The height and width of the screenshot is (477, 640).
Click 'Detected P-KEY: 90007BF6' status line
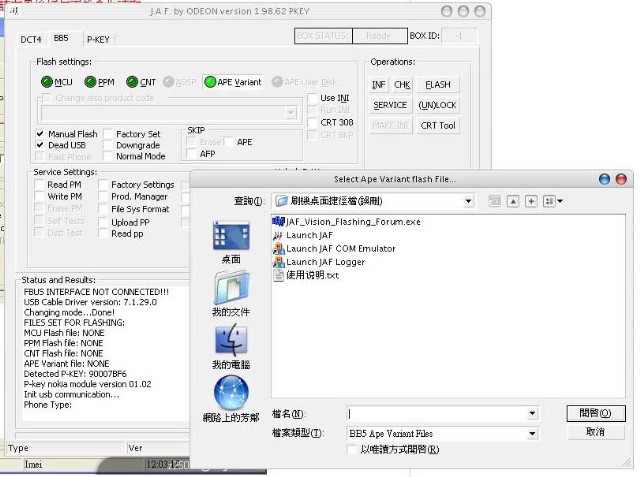click(75, 374)
